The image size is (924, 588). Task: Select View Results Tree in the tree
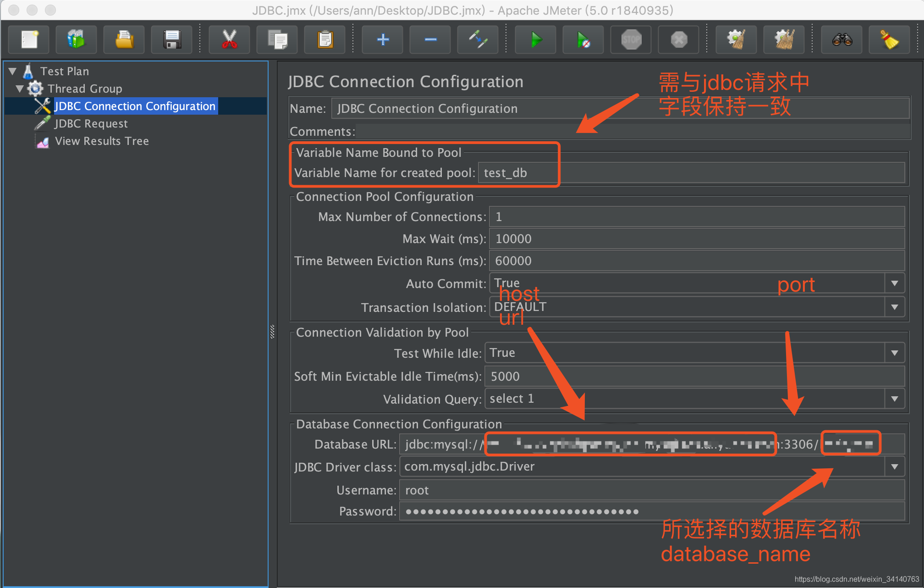coord(102,141)
